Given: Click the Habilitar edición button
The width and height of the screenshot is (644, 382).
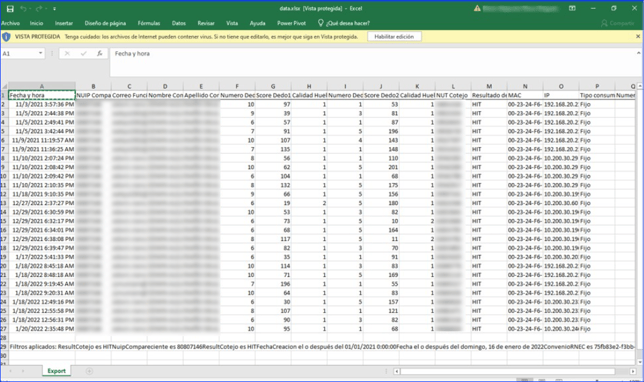Looking at the screenshot, I should pyautogui.click(x=394, y=37).
